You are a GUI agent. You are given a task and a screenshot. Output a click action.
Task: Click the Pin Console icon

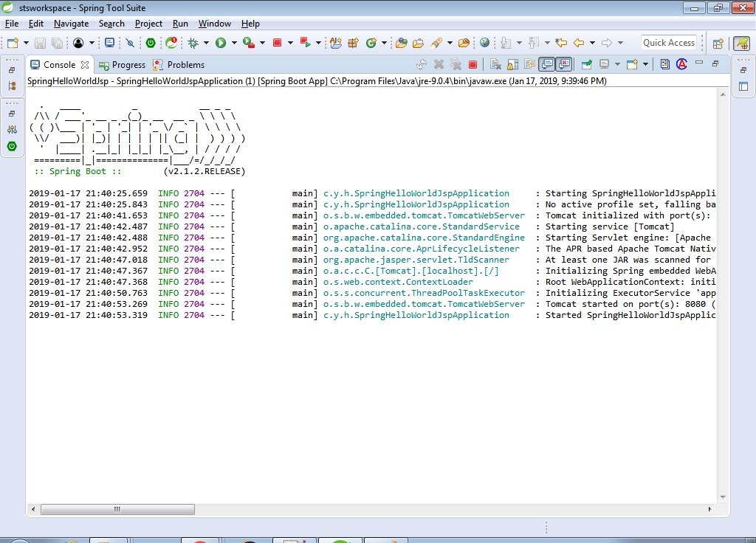tap(587, 65)
